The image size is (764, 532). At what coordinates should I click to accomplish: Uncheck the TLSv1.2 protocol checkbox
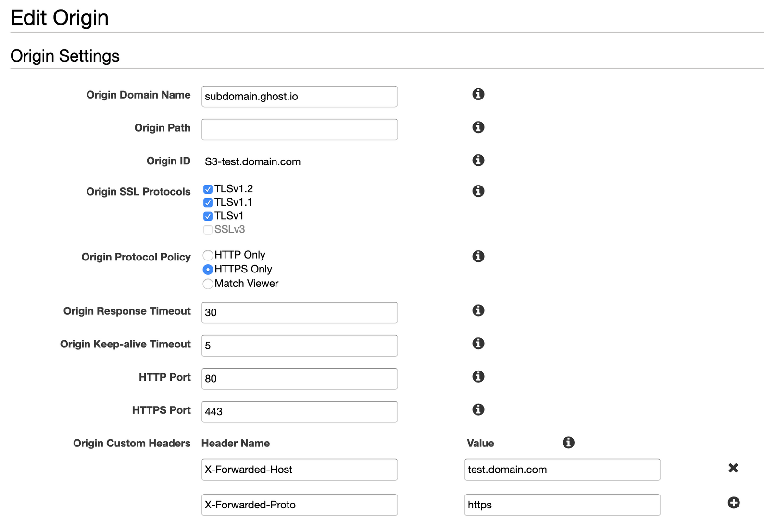[x=208, y=189]
